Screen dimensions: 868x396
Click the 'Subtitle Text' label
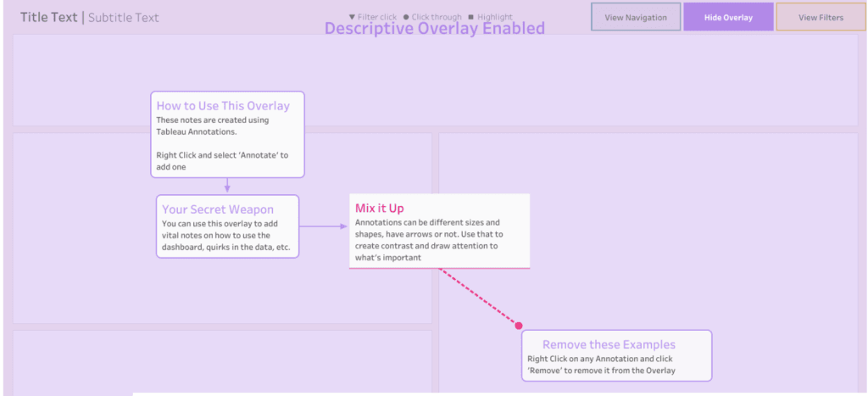(124, 17)
